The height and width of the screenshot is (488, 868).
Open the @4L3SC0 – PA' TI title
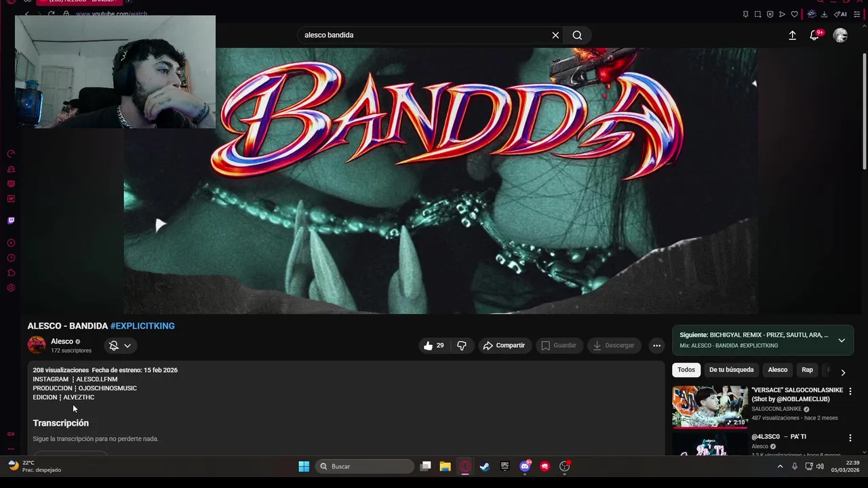click(x=779, y=437)
